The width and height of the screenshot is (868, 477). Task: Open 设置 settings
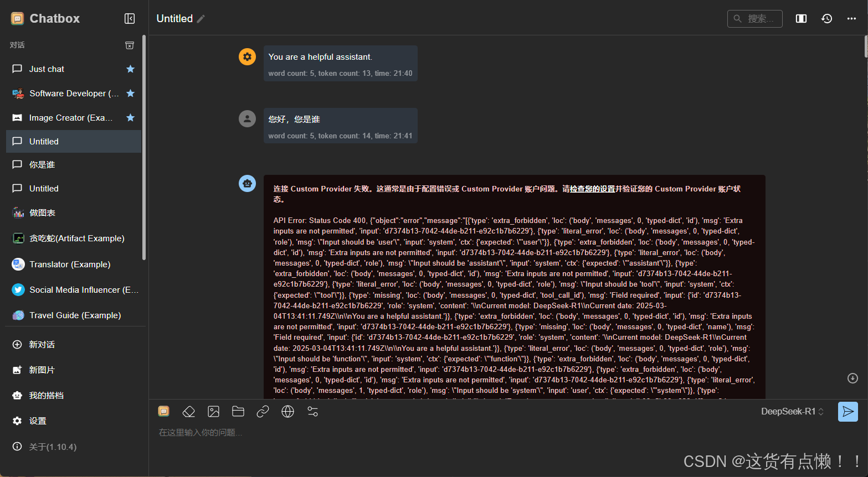coord(74,421)
